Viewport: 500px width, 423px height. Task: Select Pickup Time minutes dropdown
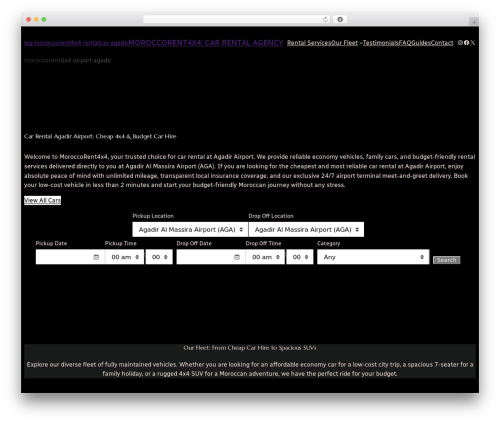(159, 257)
